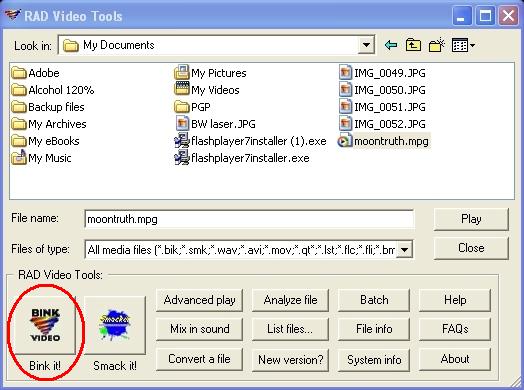Select the IMG_0049.JPG file

tap(382, 73)
